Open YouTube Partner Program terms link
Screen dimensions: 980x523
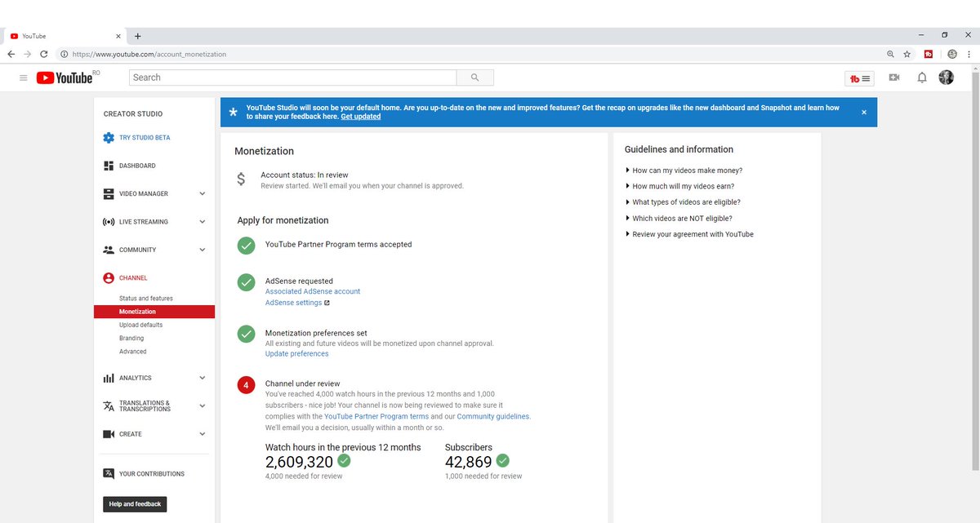pos(376,416)
